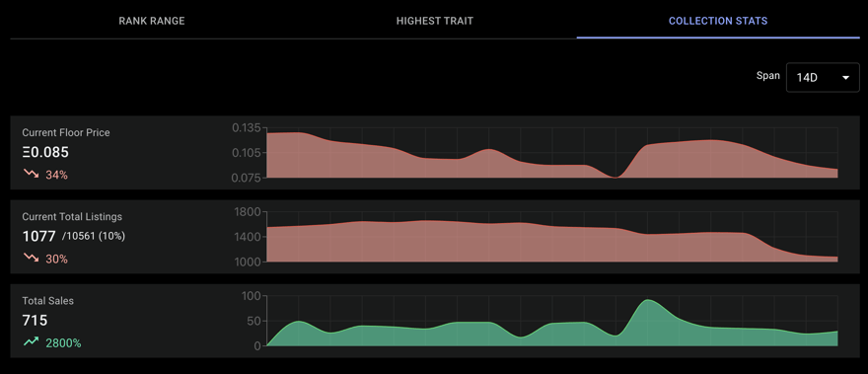Click the Span label text

768,76
